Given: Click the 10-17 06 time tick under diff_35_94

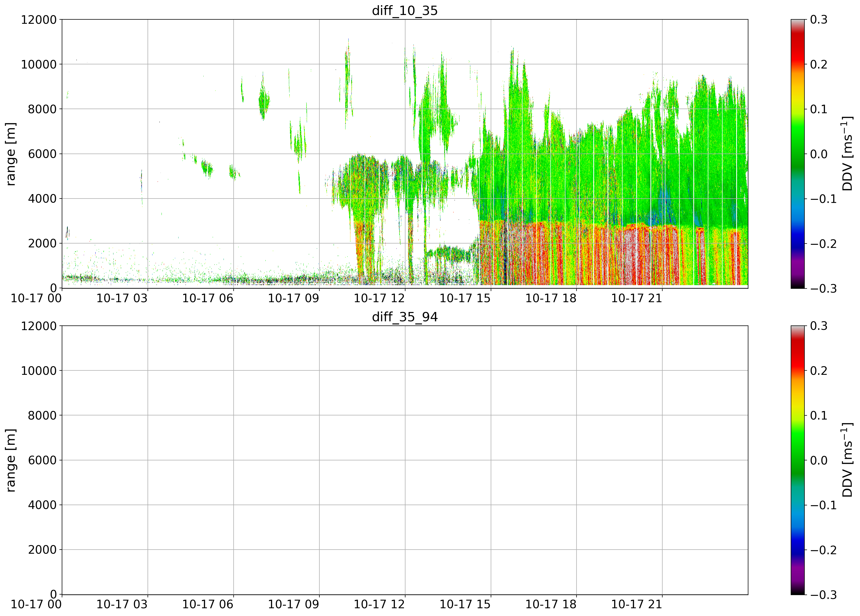Looking at the screenshot, I should click(208, 605).
